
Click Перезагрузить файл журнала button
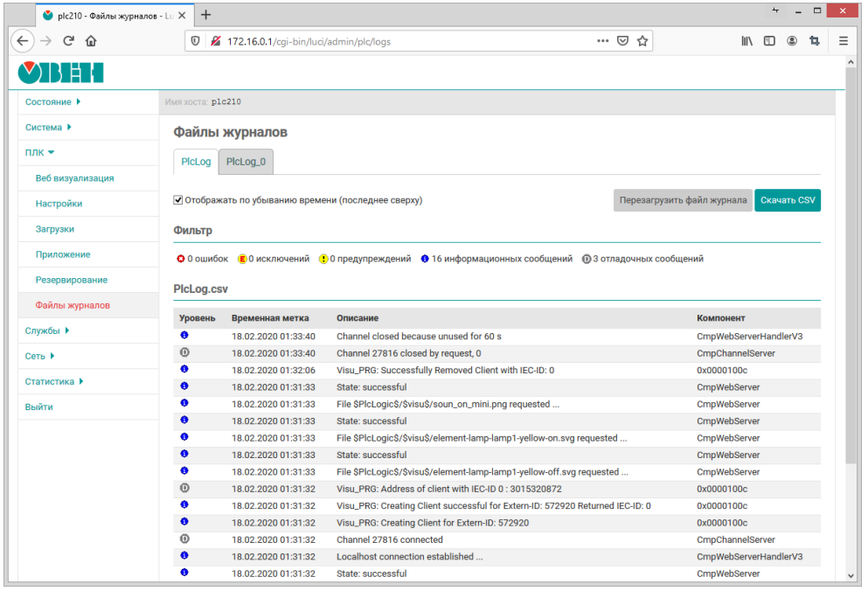coord(683,200)
